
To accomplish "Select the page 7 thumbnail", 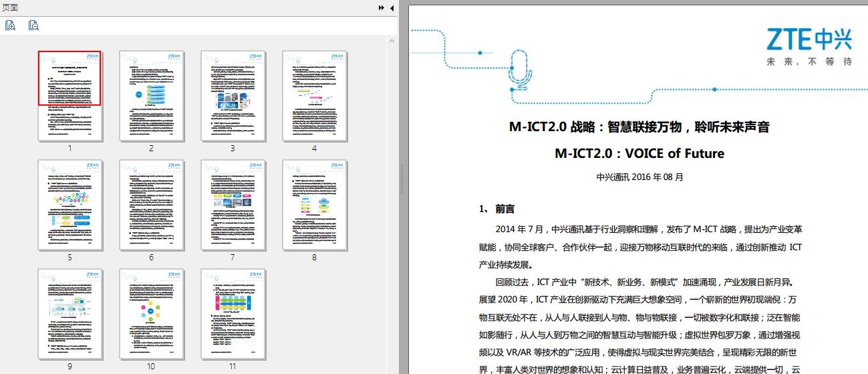I will point(233,205).
